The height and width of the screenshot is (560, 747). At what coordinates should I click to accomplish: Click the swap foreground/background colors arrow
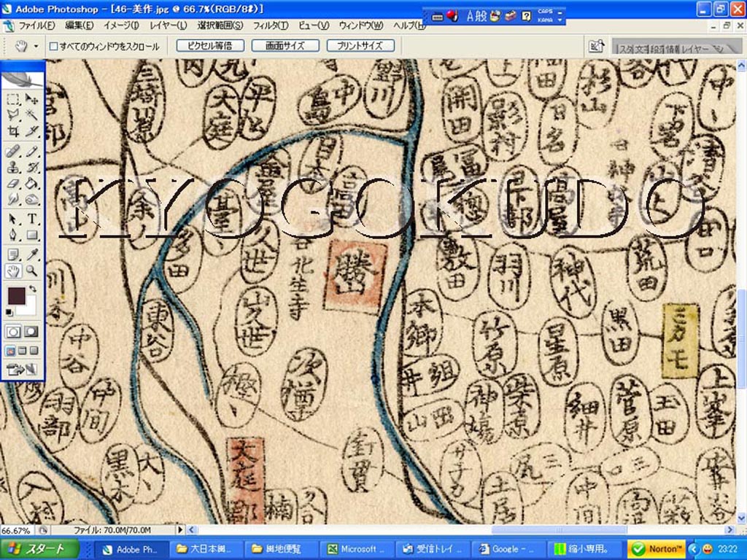click(32, 288)
